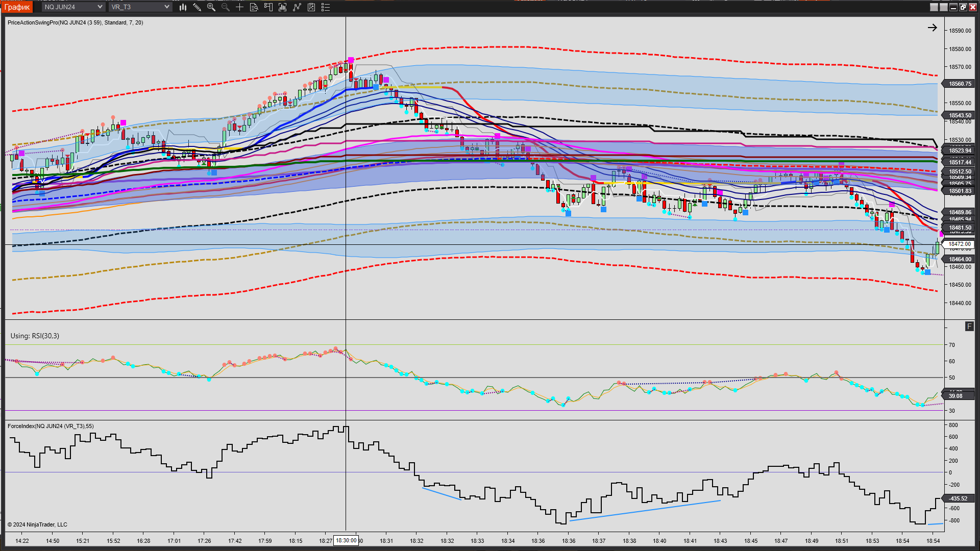980x551 pixels.
Task: Open the VR_T3 interval dropdown
Action: click(140, 7)
